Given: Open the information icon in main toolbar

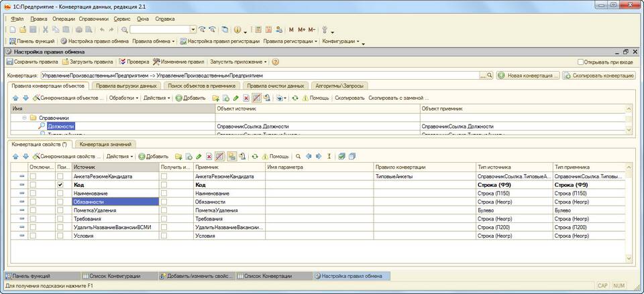Looking at the screenshot, I should point(237,29).
